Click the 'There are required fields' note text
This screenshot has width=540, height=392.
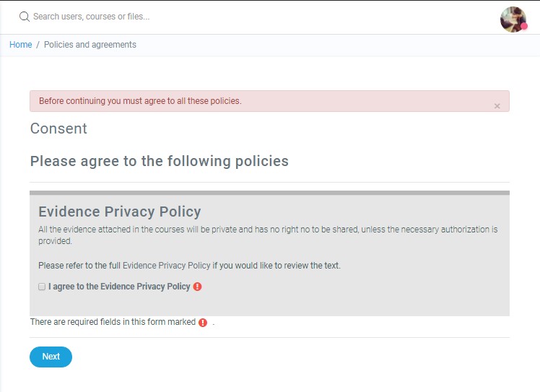pyautogui.click(x=113, y=322)
